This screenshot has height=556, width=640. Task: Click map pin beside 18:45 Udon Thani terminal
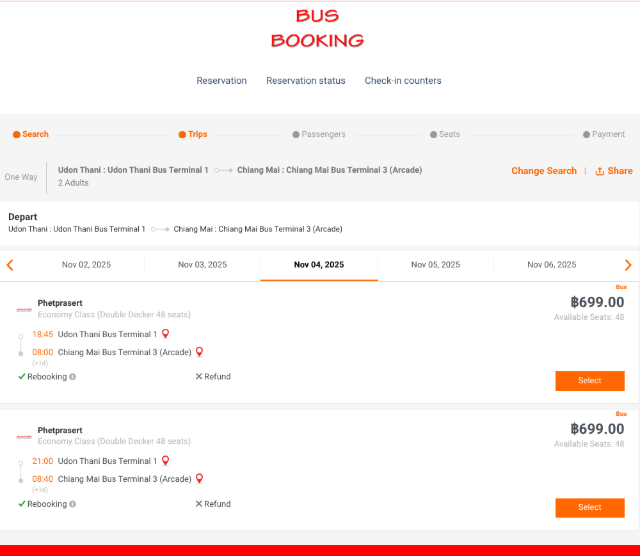pyautogui.click(x=166, y=334)
